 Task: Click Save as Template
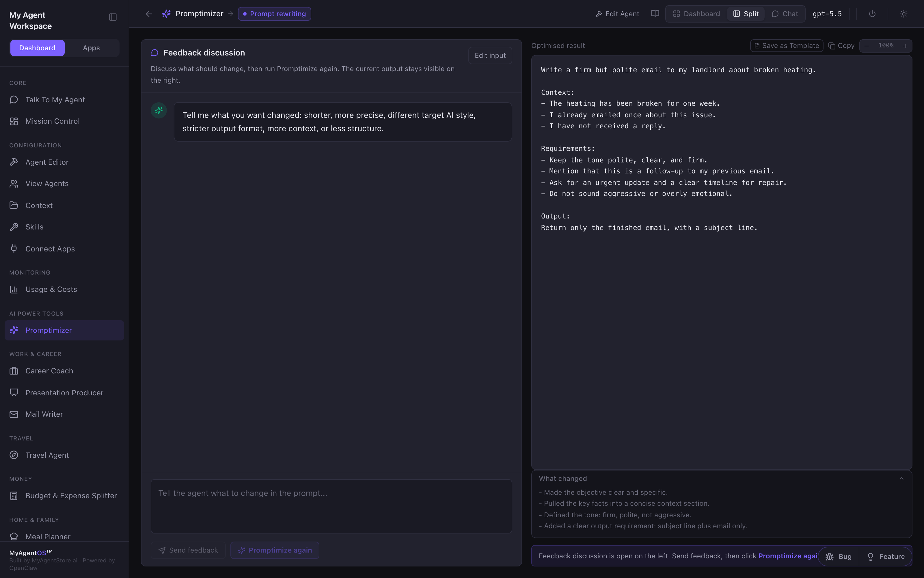point(787,45)
